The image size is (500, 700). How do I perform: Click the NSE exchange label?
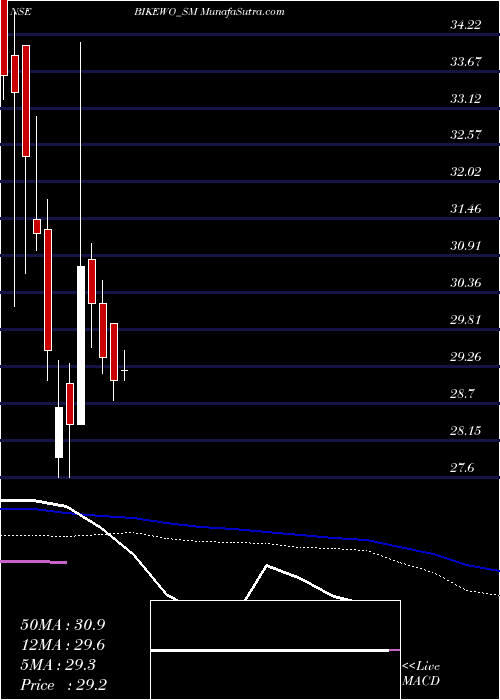pyautogui.click(x=22, y=12)
